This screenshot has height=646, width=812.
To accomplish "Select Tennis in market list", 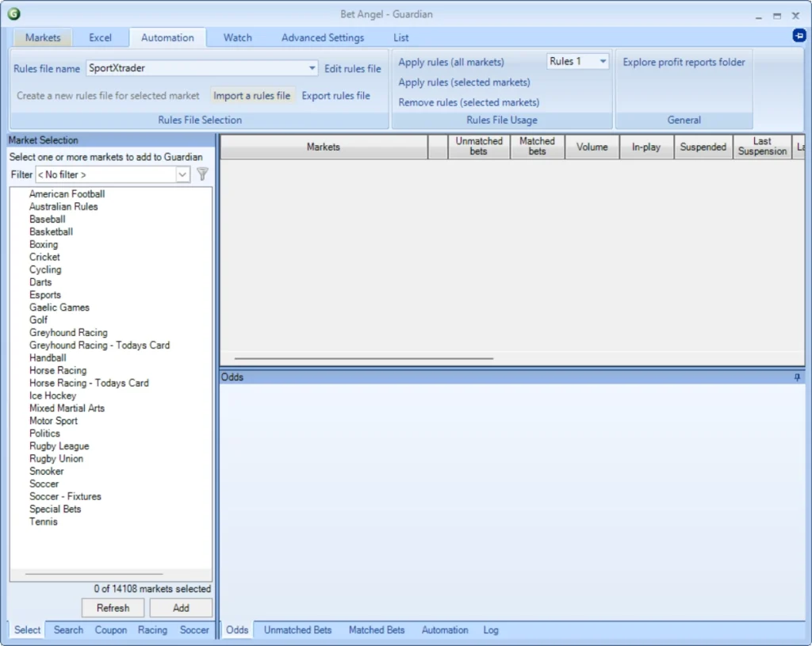I will pyautogui.click(x=43, y=522).
